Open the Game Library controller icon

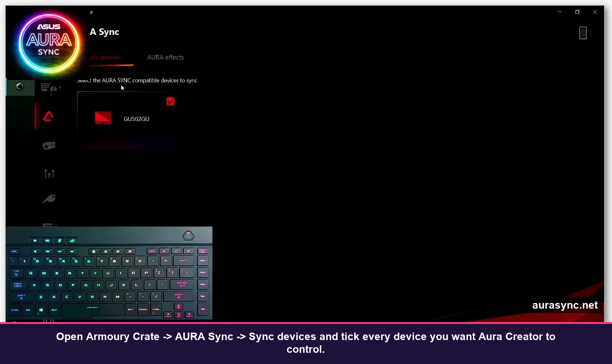click(49, 146)
